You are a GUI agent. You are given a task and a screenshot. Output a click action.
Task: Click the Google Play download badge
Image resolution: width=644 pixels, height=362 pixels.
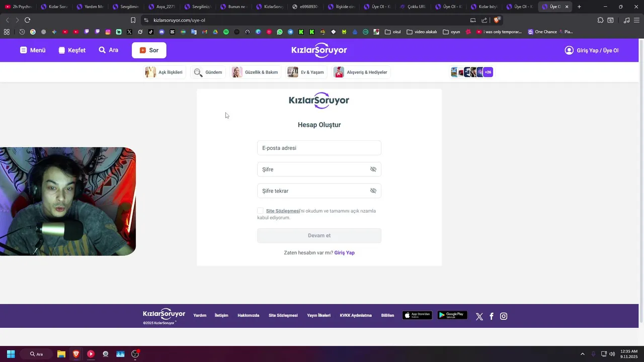452,316
